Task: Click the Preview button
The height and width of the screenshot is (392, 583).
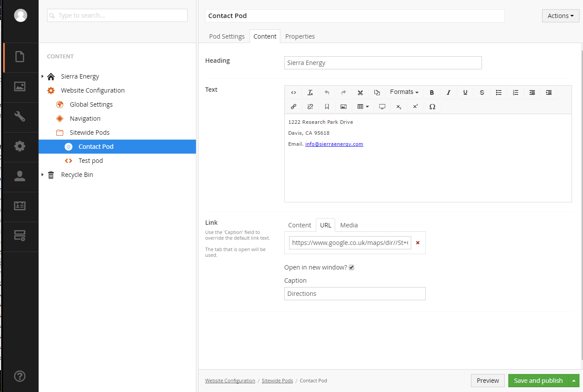Action: [x=488, y=381]
